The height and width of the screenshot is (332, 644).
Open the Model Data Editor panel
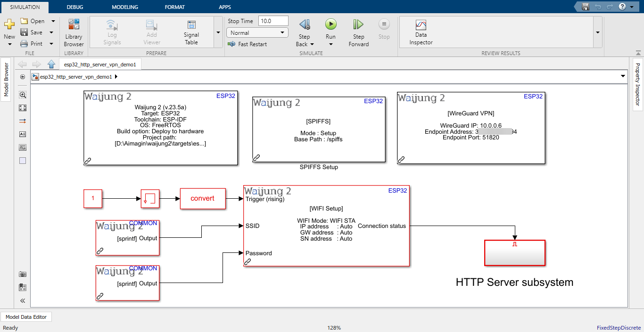tap(26, 317)
